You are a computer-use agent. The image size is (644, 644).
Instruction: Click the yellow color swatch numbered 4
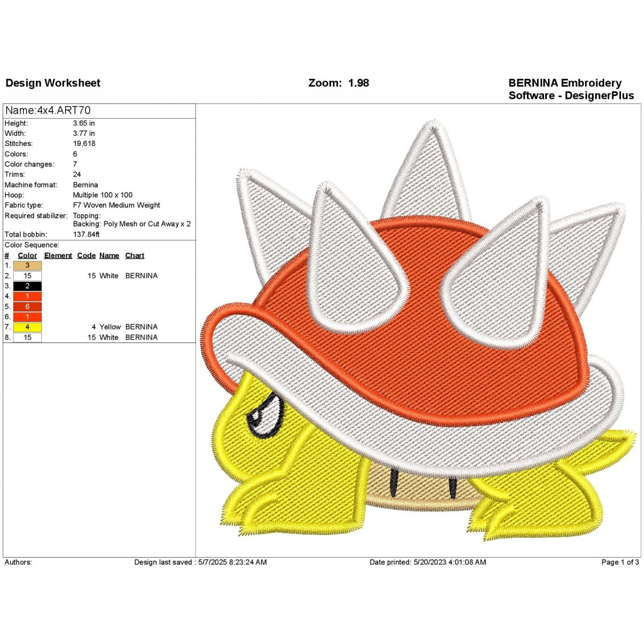click(x=27, y=327)
